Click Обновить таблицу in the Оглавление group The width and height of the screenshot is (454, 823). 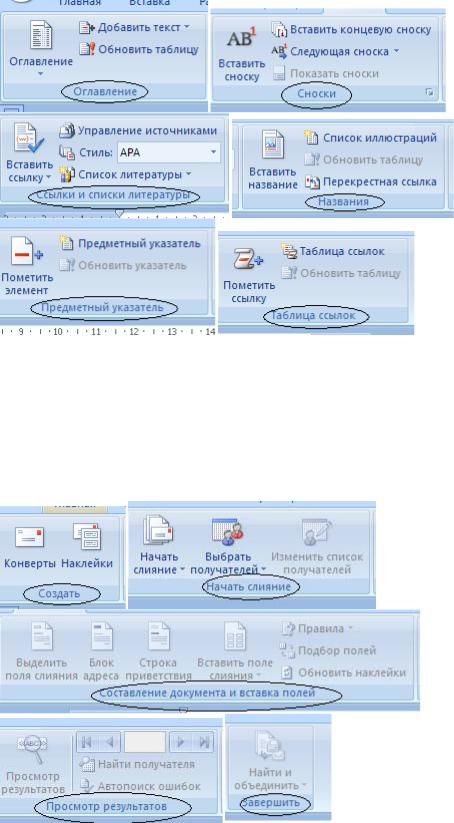(x=139, y=49)
